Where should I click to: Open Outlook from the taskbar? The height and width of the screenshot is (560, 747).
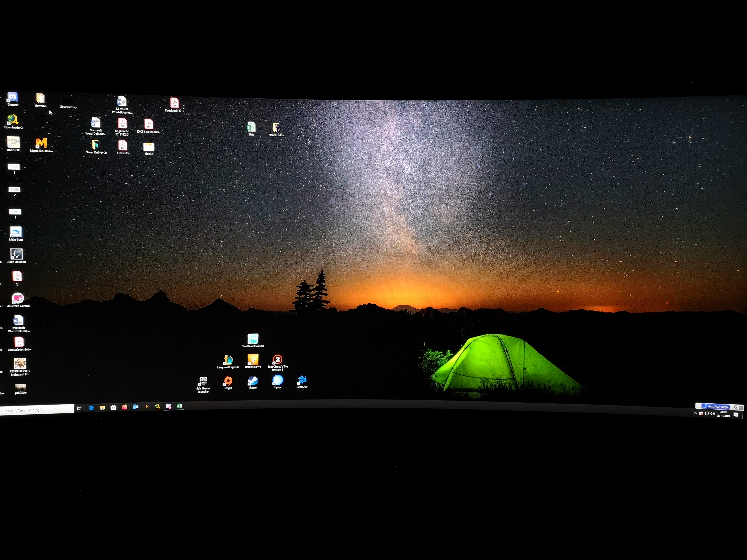coord(135,407)
